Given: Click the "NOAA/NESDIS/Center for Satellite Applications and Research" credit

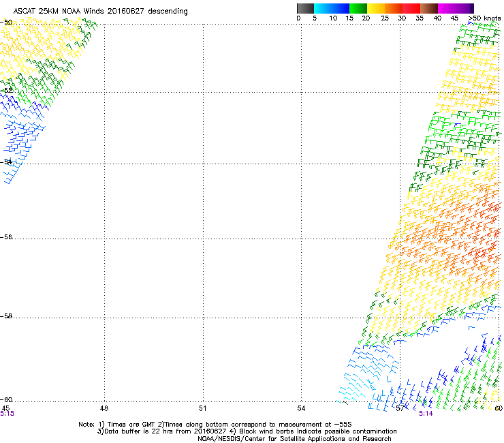Looking at the screenshot, I should tap(294, 439).
